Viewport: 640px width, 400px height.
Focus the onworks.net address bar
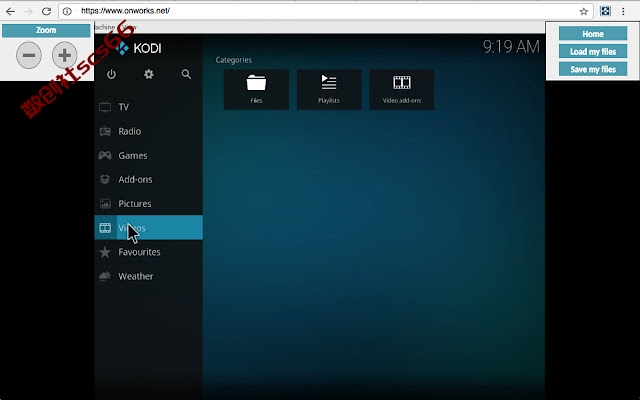tap(326, 11)
